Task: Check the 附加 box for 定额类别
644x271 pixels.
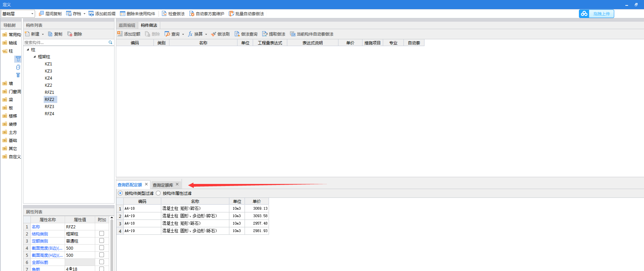Action: pos(102,241)
